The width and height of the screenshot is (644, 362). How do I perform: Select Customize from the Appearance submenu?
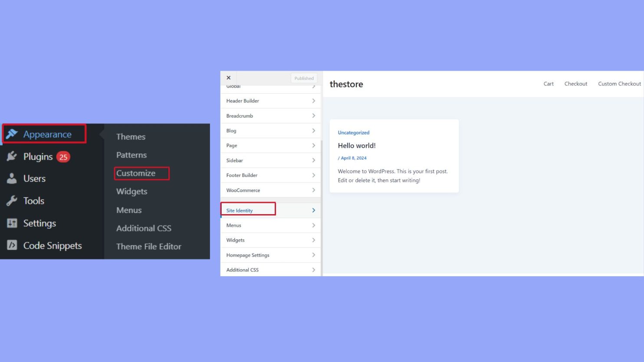click(135, 173)
